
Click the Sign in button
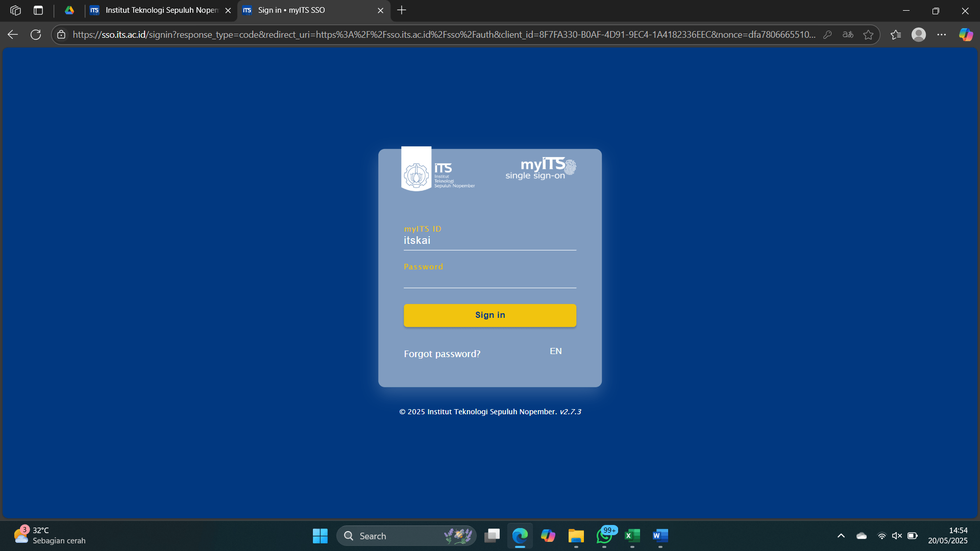[x=490, y=315]
